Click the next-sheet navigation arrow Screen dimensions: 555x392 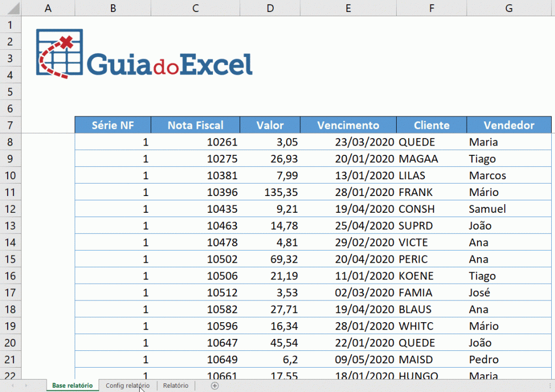click(x=26, y=386)
